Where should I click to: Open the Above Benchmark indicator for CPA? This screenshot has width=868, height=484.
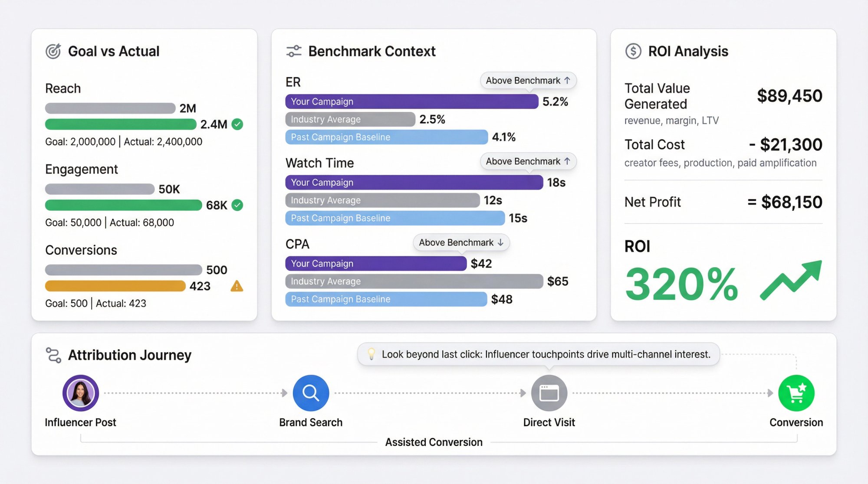(461, 242)
